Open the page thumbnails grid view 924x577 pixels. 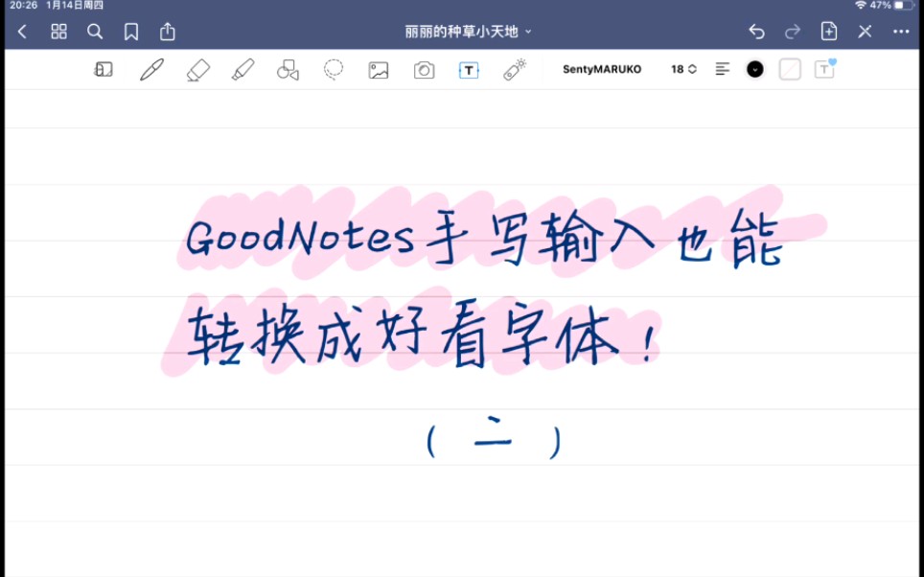(x=58, y=32)
